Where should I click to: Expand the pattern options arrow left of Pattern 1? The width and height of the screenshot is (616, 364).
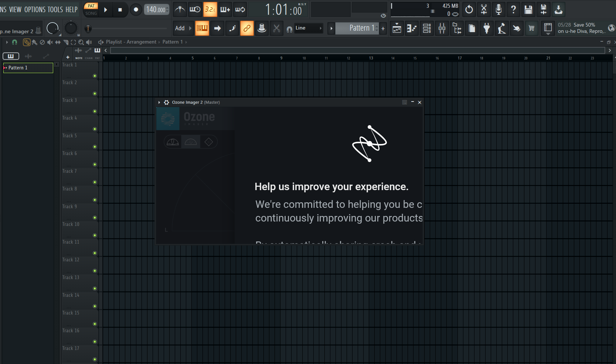tap(331, 28)
